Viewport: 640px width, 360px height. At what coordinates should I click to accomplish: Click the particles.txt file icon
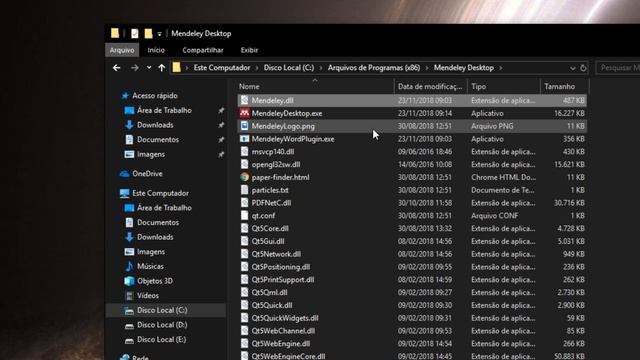pos(244,190)
